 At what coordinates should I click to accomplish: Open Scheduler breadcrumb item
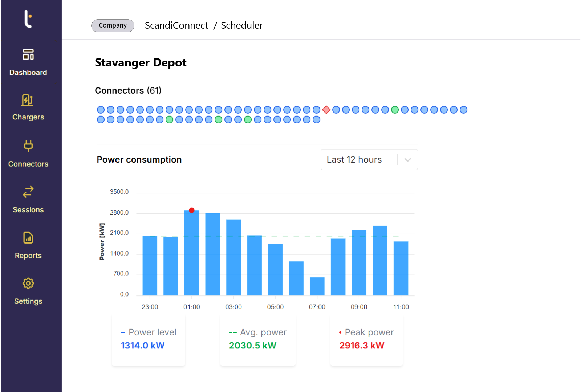coord(241,25)
